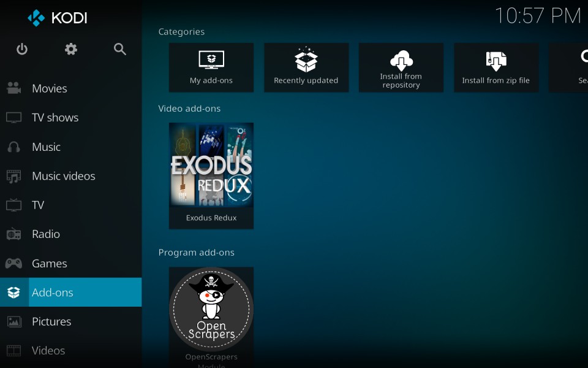The image size is (588, 368).
Task: Launch the Exodus Redux poster
Action: click(x=211, y=165)
